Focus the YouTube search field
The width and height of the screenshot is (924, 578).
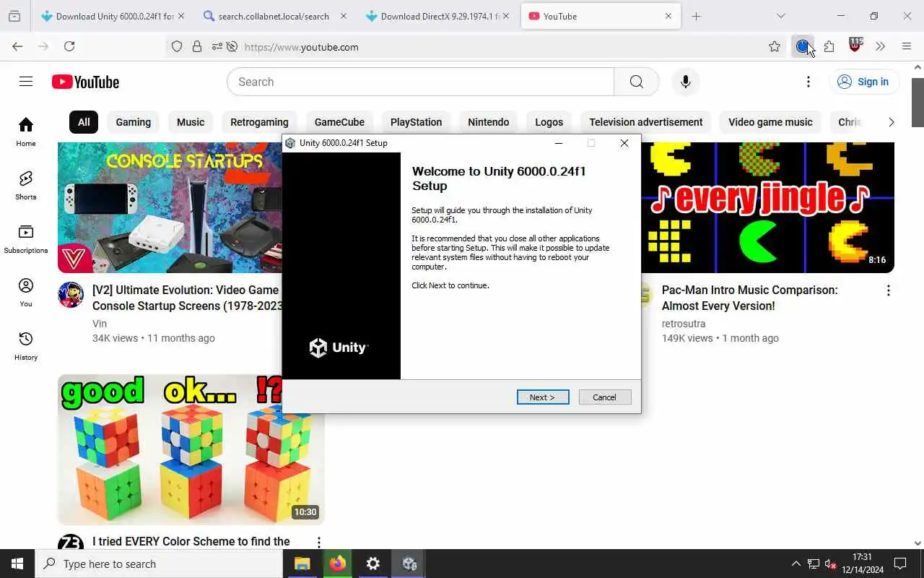click(420, 82)
